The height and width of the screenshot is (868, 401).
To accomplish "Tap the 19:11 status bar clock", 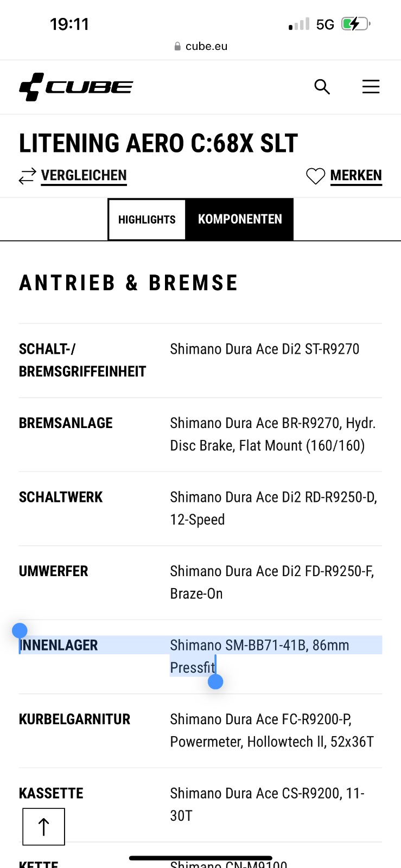I will coord(69,24).
